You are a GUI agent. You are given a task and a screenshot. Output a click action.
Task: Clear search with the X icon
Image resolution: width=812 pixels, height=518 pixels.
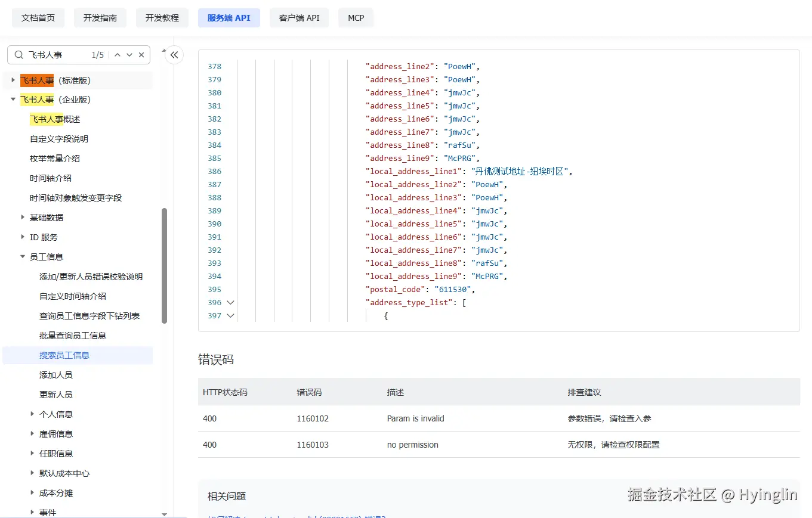(141, 55)
